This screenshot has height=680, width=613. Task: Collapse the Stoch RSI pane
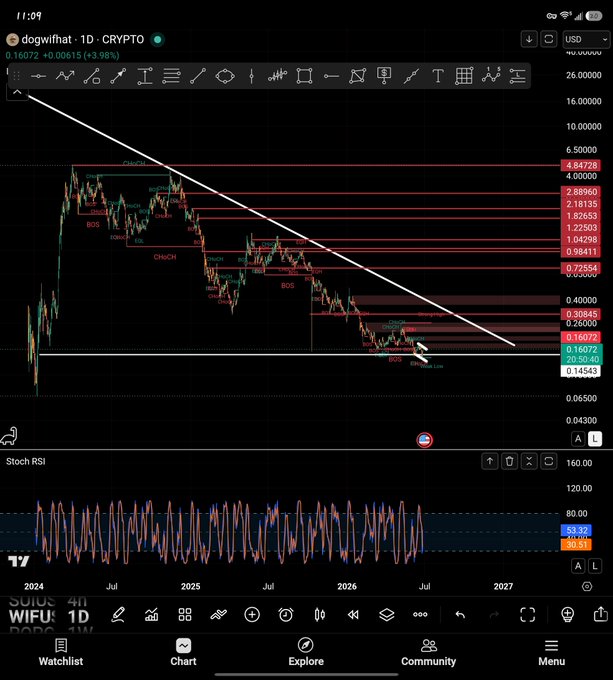tap(529, 461)
